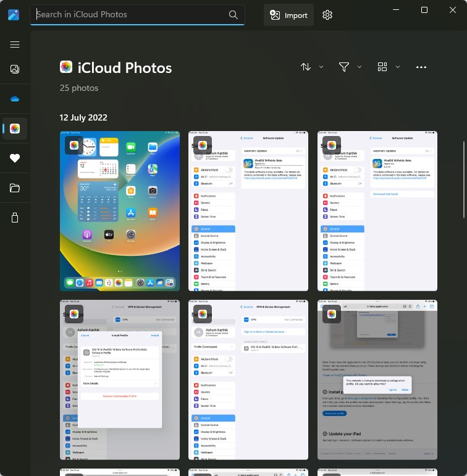Click the iCloud badge on the beta.apple.com screenshot

click(331, 314)
